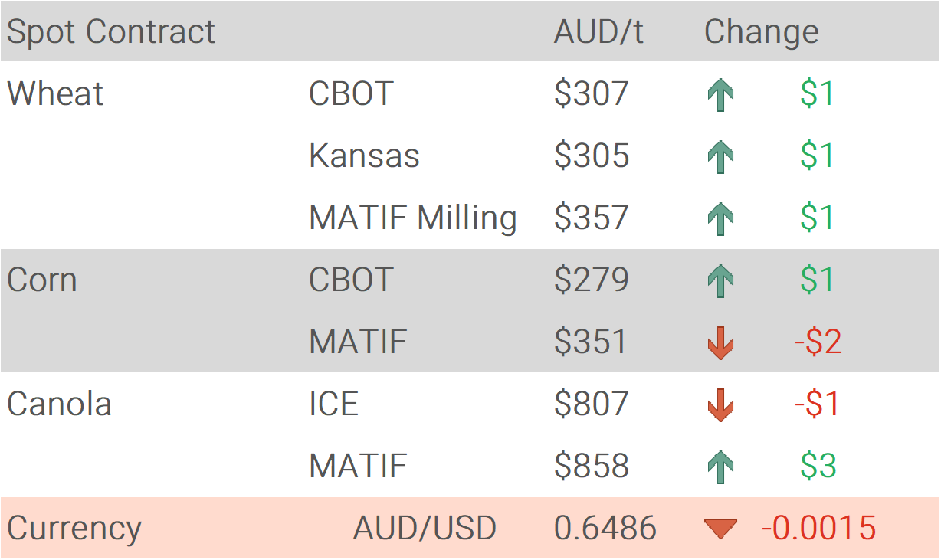Click the green up arrow for CBOT Wheat

[720, 95]
